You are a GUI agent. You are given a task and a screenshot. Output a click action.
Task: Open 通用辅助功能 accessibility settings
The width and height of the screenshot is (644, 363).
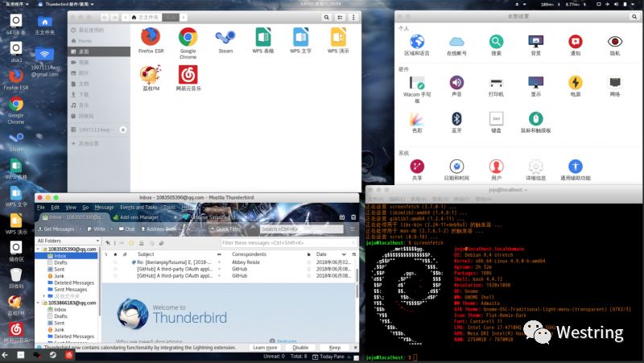(x=576, y=170)
